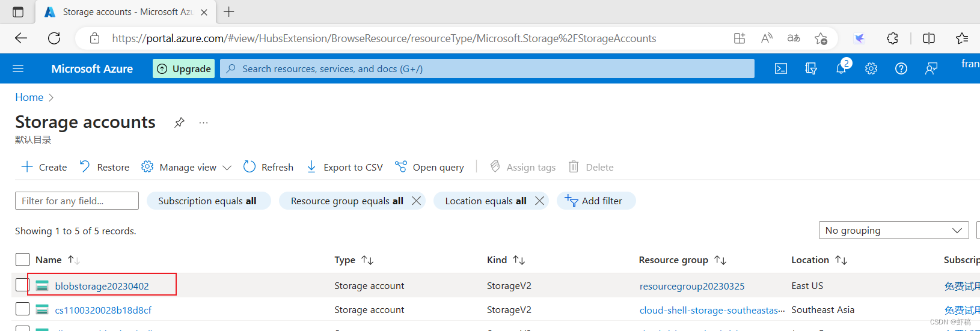Remove the Location equals all filter
This screenshot has width=980, height=331.
540,201
